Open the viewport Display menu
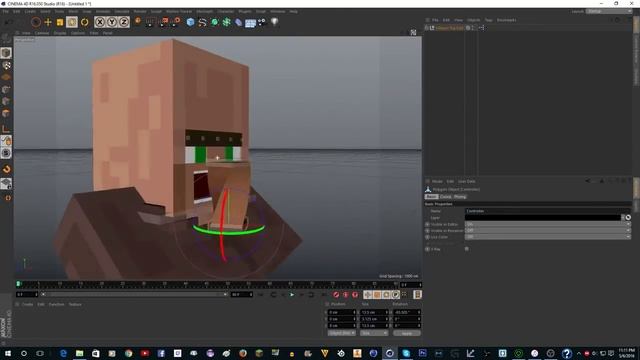This screenshot has height=360, width=640. [60, 33]
